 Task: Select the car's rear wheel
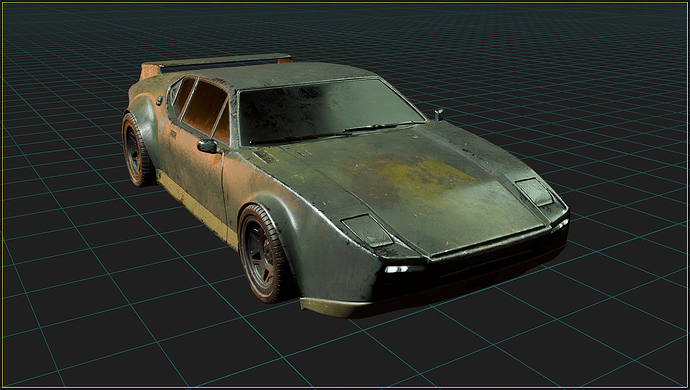(137, 150)
